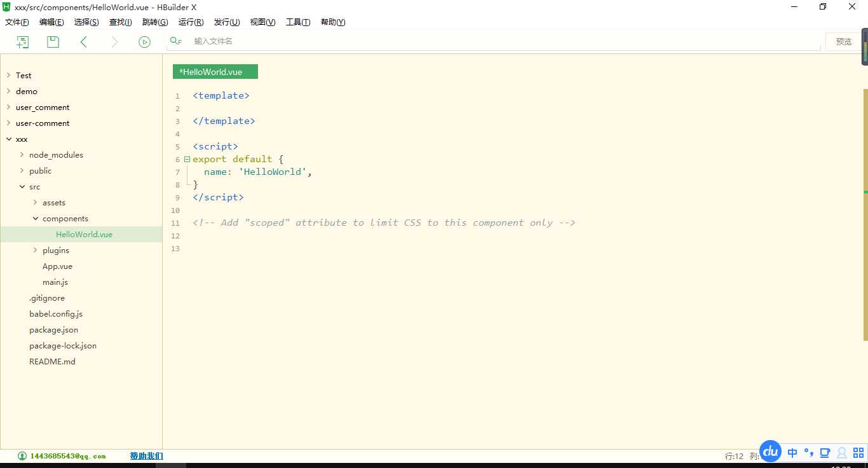Click the 预览 preview button
Image resolution: width=868 pixels, height=468 pixels.
(x=844, y=41)
